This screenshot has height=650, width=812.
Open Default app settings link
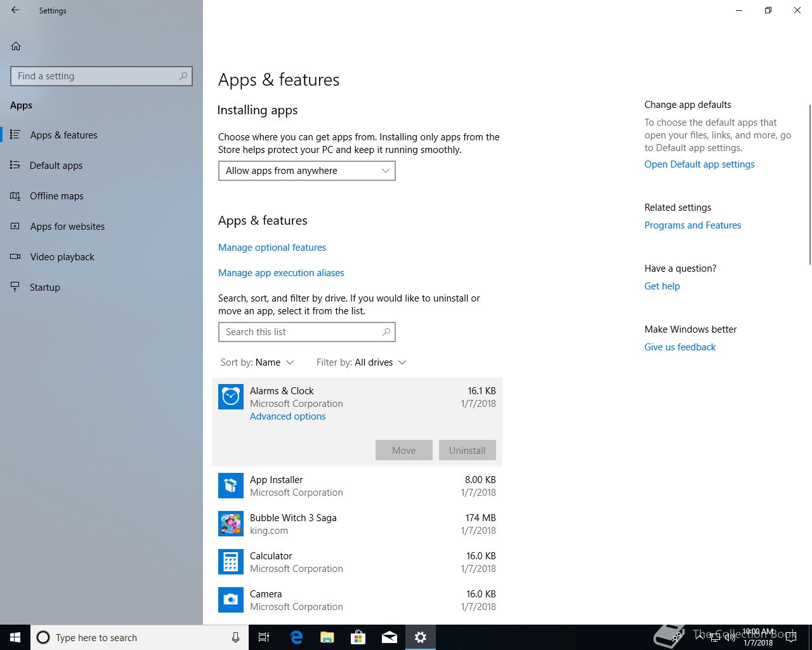click(699, 164)
